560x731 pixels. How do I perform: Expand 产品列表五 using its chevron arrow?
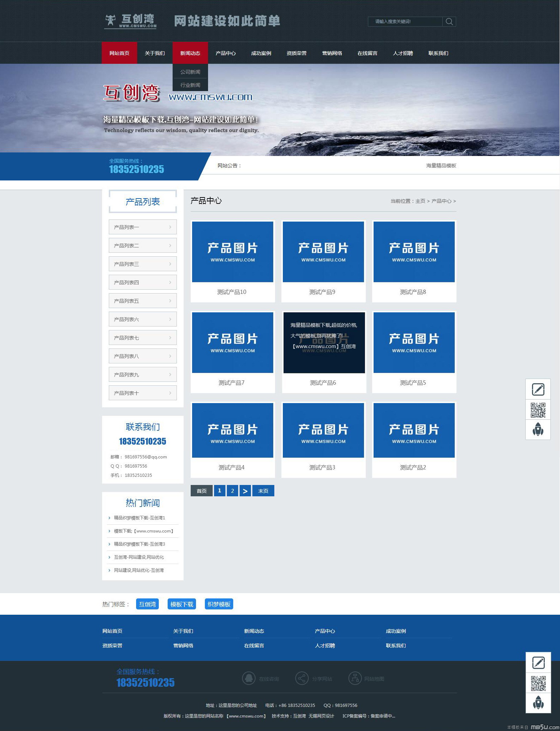pos(170,301)
